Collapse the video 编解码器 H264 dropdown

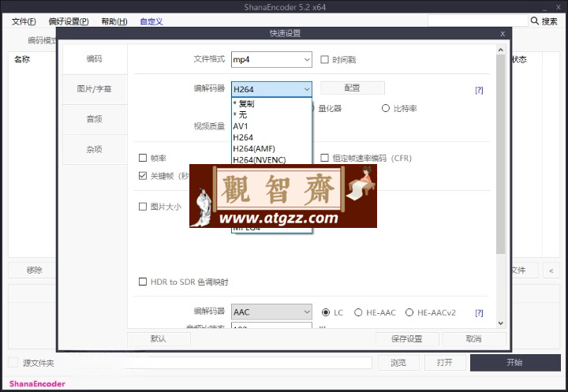click(271, 89)
